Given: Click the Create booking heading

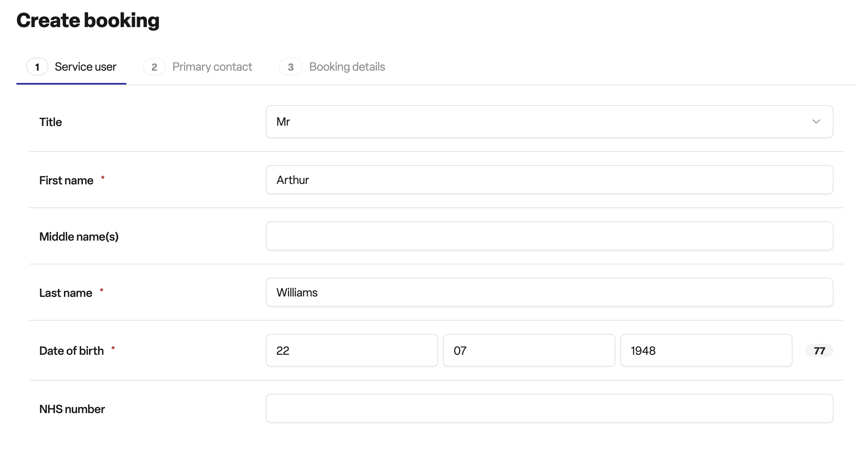Looking at the screenshot, I should (88, 20).
